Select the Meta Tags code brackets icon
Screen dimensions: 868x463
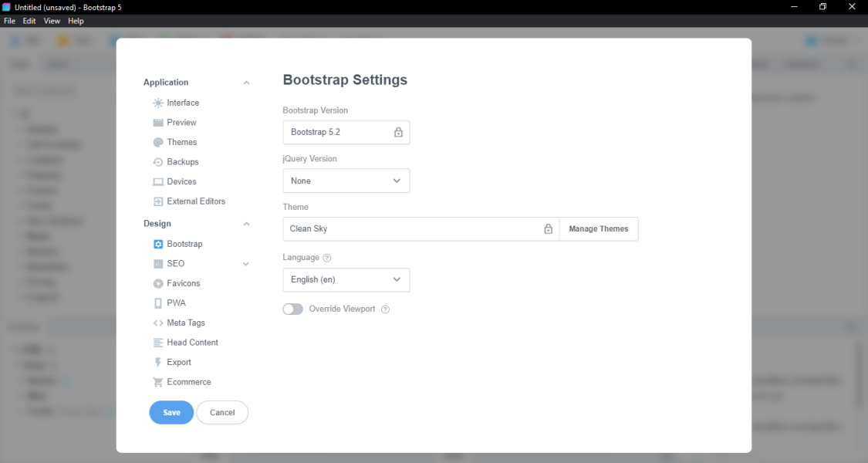[157, 323]
